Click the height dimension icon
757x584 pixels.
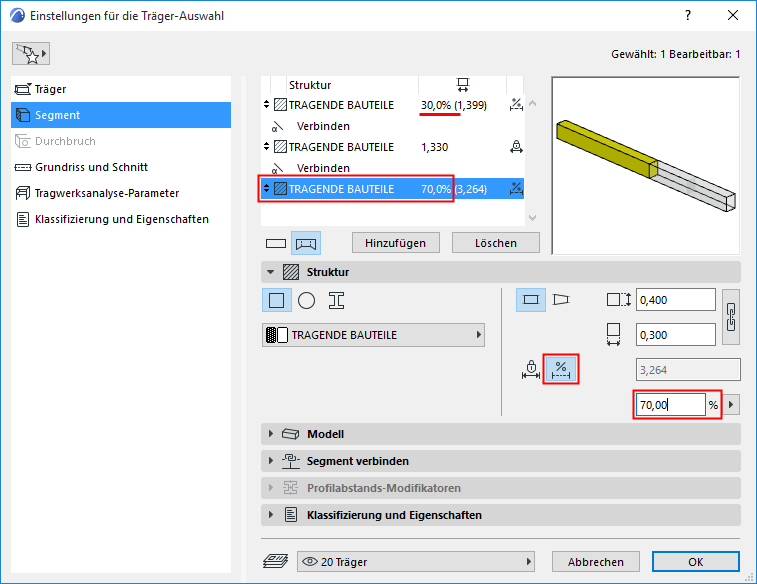pos(618,300)
